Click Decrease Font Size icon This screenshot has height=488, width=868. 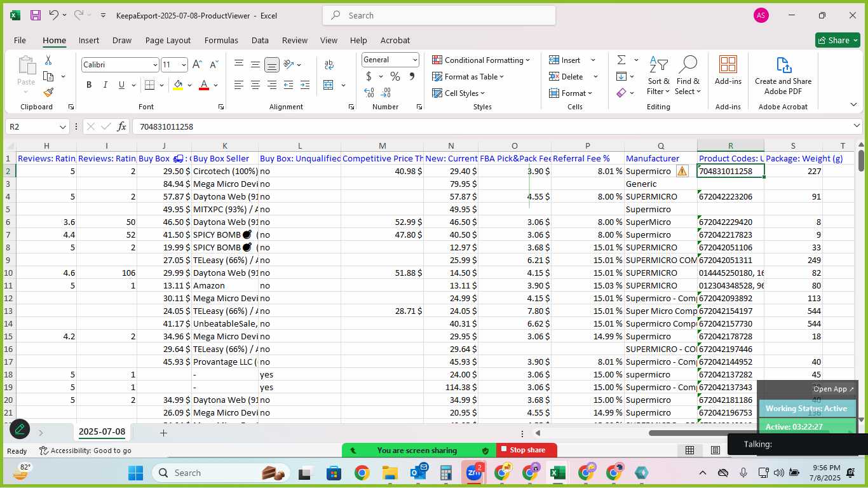[214, 65]
